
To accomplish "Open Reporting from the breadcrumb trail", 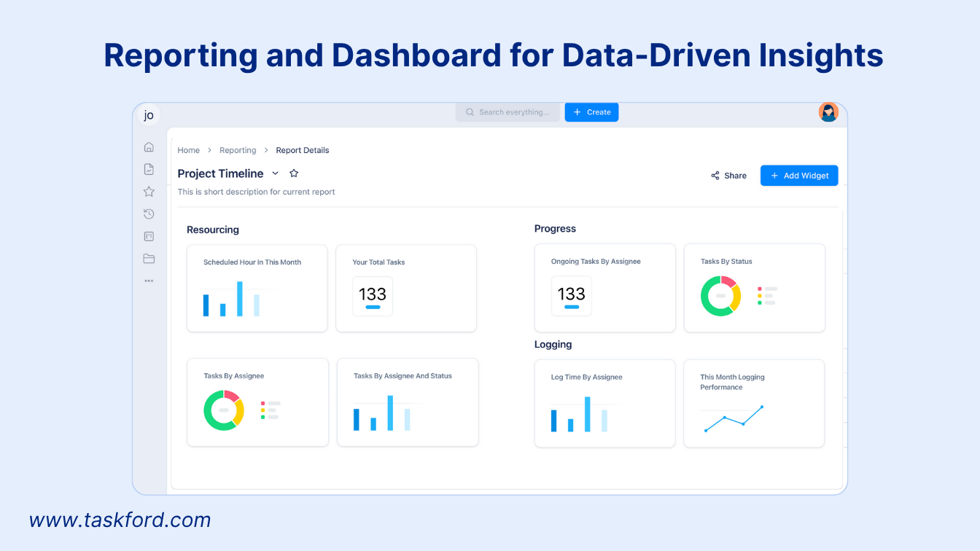I will point(238,149).
